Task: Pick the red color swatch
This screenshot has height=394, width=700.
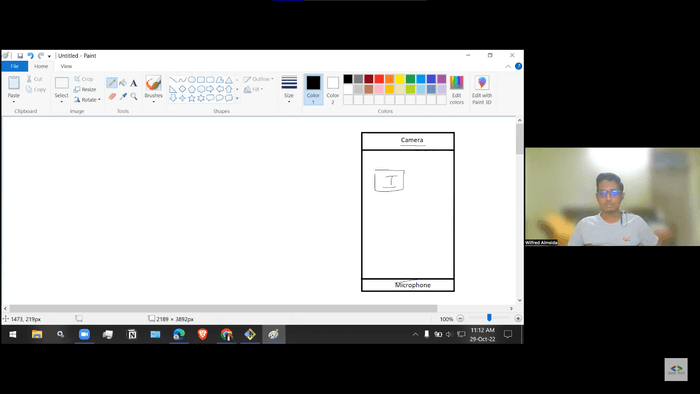Action: (x=379, y=79)
